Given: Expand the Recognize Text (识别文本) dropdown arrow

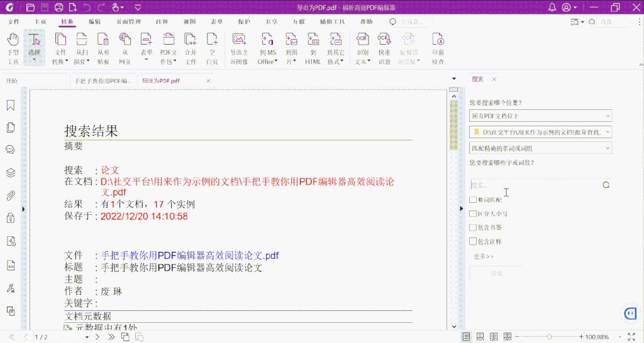Looking at the screenshot, I should [x=369, y=62].
